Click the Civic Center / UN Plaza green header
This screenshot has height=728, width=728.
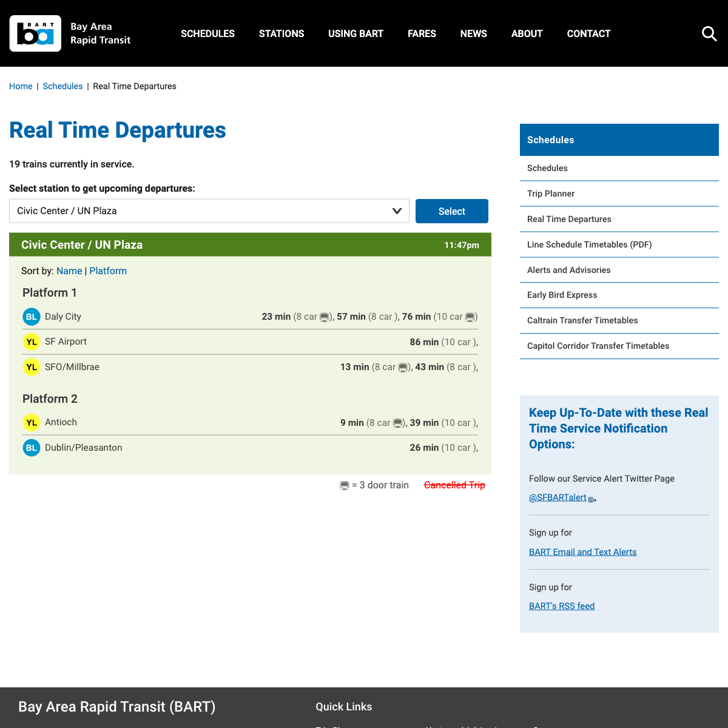pyautogui.click(x=250, y=244)
